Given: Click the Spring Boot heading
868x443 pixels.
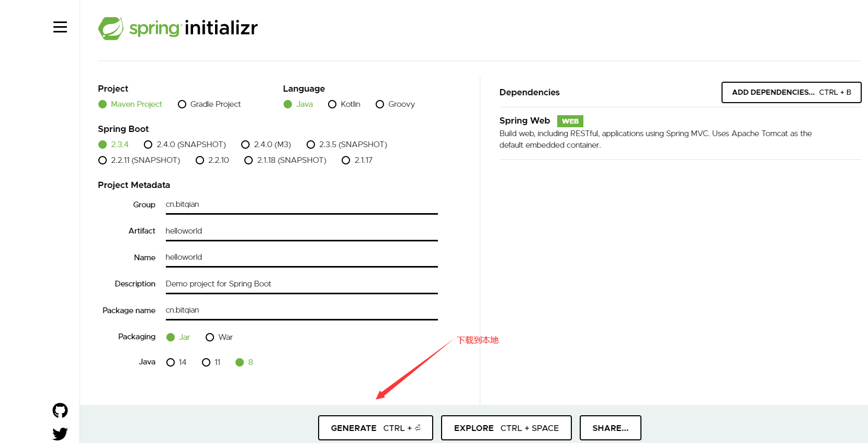Looking at the screenshot, I should pos(123,129).
